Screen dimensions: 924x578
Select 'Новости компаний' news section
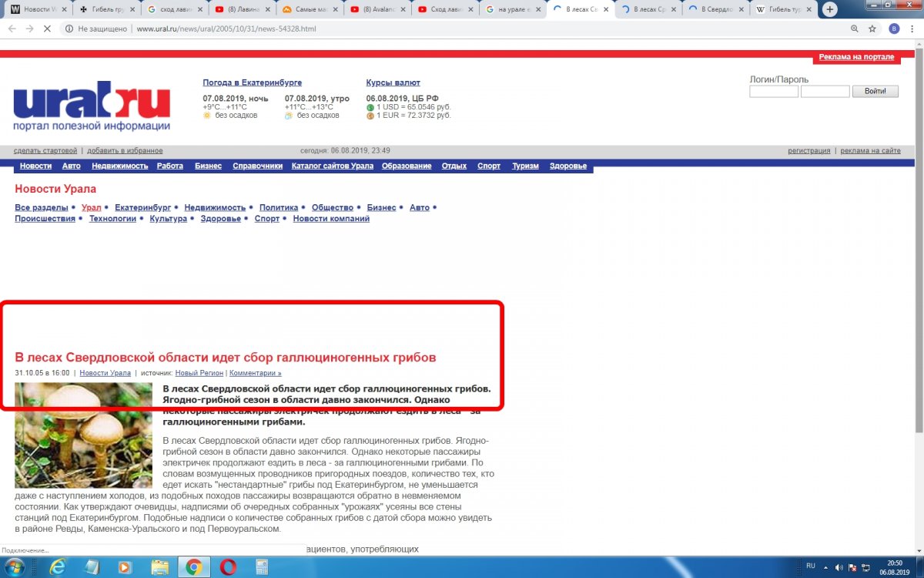coord(331,218)
